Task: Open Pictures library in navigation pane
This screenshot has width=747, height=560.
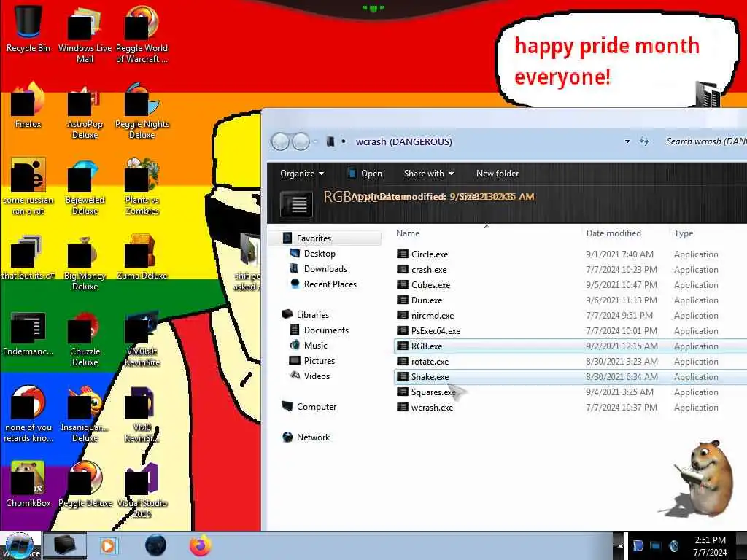Action: tap(320, 360)
